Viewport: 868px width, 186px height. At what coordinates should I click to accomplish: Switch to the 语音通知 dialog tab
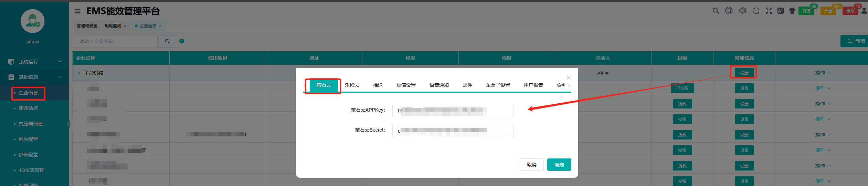coord(439,85)
